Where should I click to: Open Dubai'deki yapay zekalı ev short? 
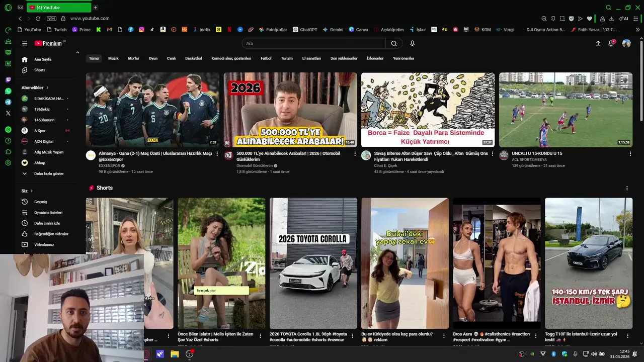(405, 263)
